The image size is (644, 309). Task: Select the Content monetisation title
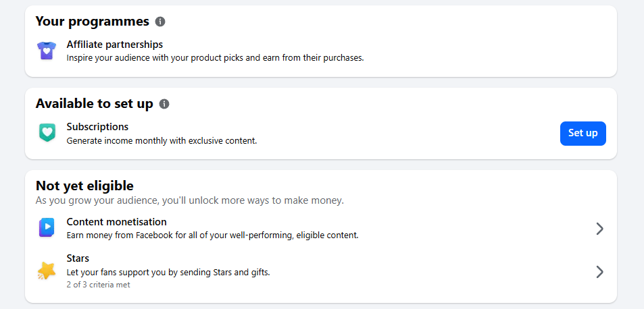117,222
